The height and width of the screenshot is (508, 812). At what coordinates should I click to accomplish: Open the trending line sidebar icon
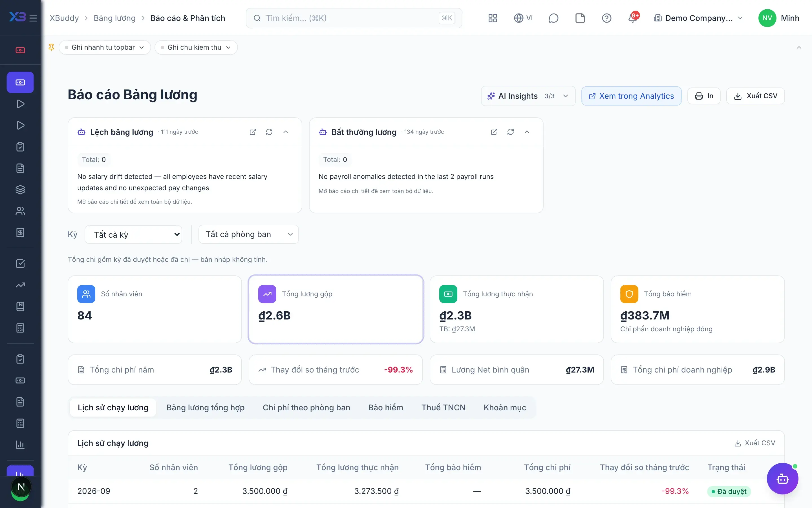pyautogui.click(x=20, y=285)
